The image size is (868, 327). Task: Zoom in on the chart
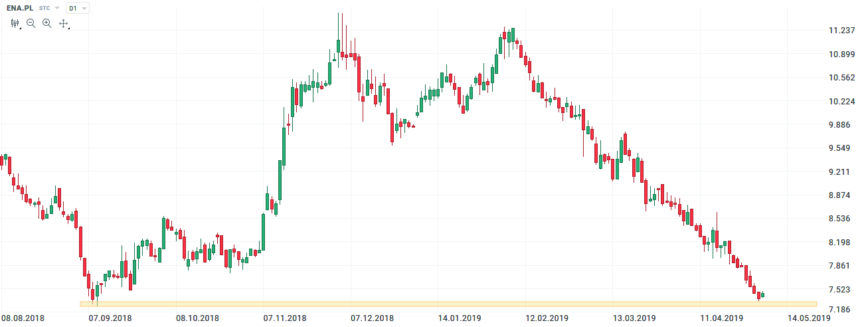pos(46,23)
